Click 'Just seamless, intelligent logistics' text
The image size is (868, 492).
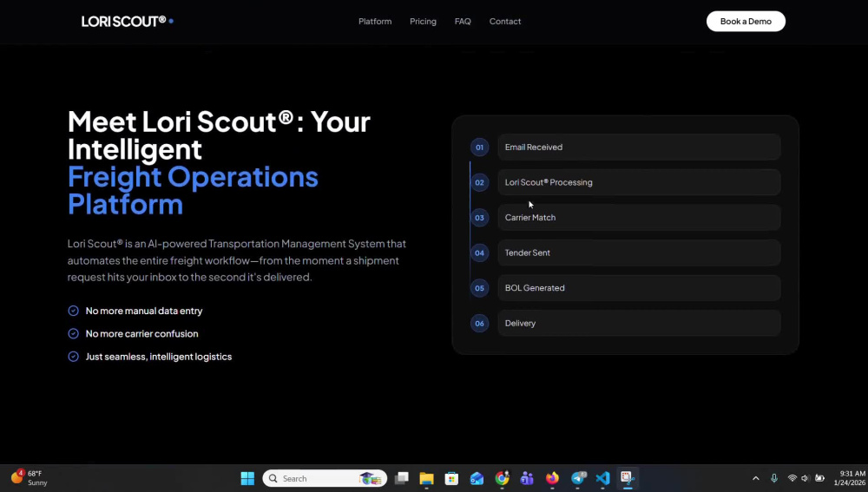(158, 357)
